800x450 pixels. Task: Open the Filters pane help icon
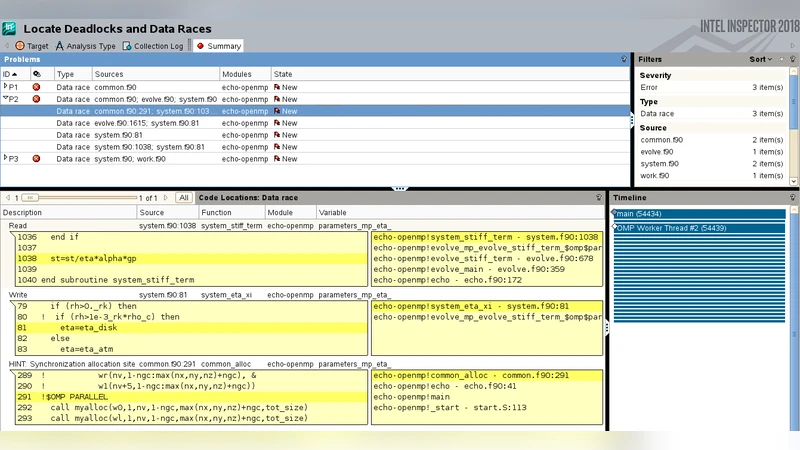pyautogui.click(x=792, y=59)
